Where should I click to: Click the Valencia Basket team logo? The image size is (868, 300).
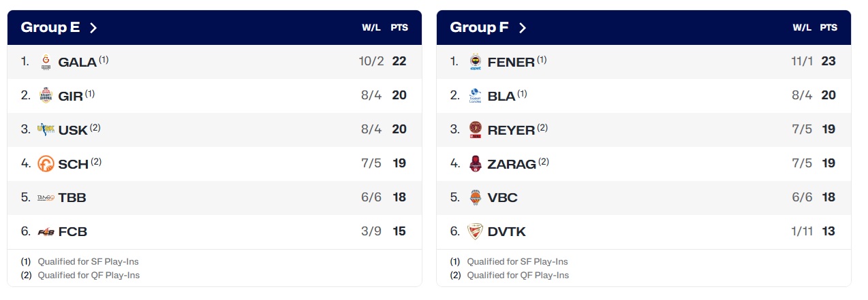click(x=476, y=198)
